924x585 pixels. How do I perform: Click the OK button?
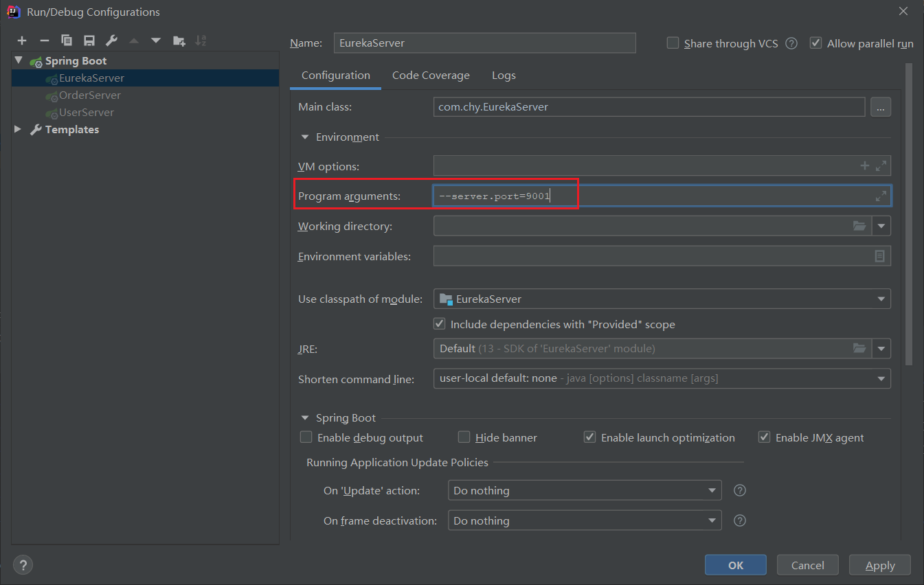pos(736,565)
